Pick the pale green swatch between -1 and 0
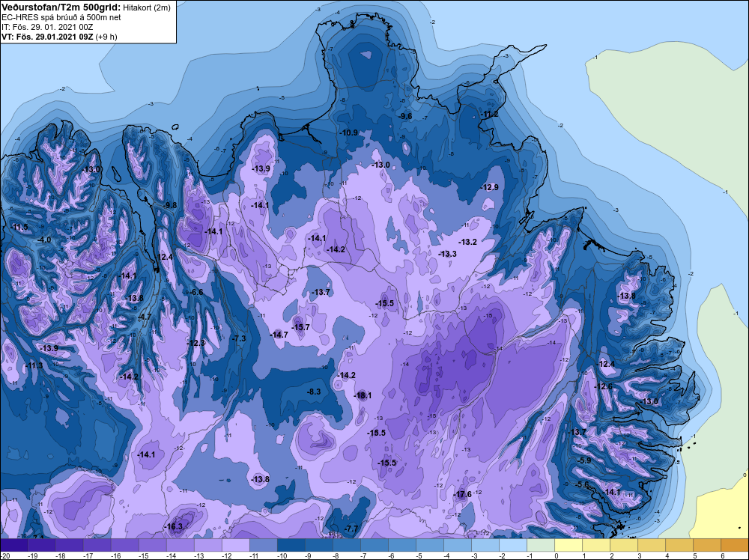Screen dimensions: 749x560 pyautogui.click(x=542, y=545)
